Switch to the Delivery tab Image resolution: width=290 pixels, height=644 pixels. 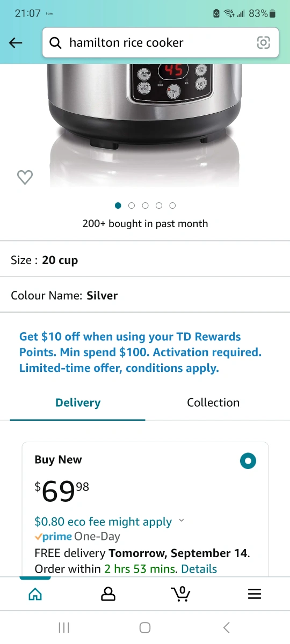pyautogui.click(x=78, y=402)
